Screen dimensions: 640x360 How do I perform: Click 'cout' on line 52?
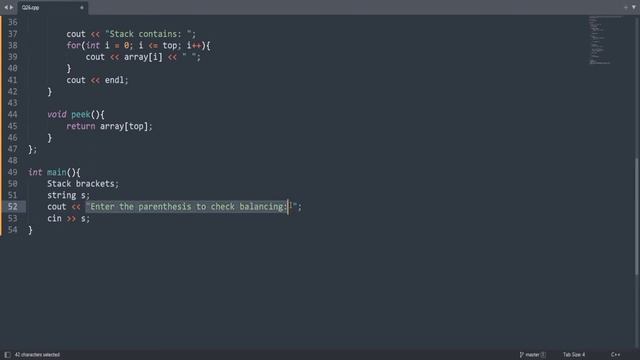pos(56,207)
